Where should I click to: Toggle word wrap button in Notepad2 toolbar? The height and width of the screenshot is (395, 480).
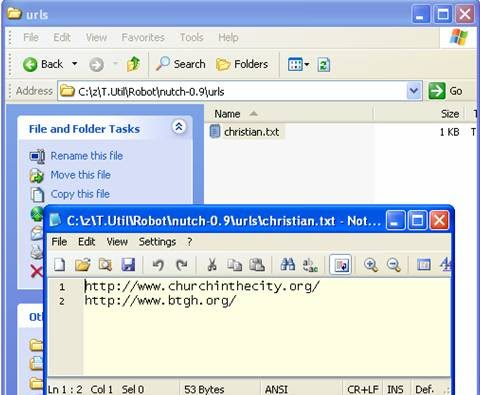341,265
